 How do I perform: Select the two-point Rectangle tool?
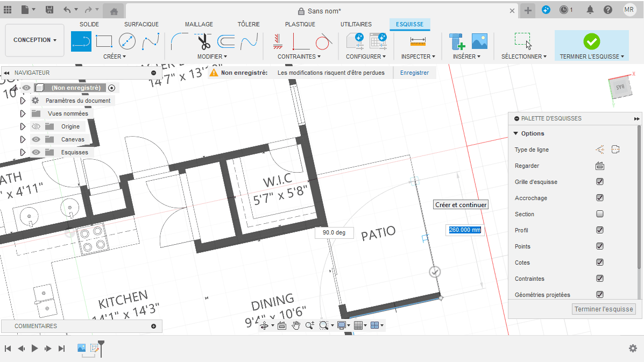click(x=104, y=41)
